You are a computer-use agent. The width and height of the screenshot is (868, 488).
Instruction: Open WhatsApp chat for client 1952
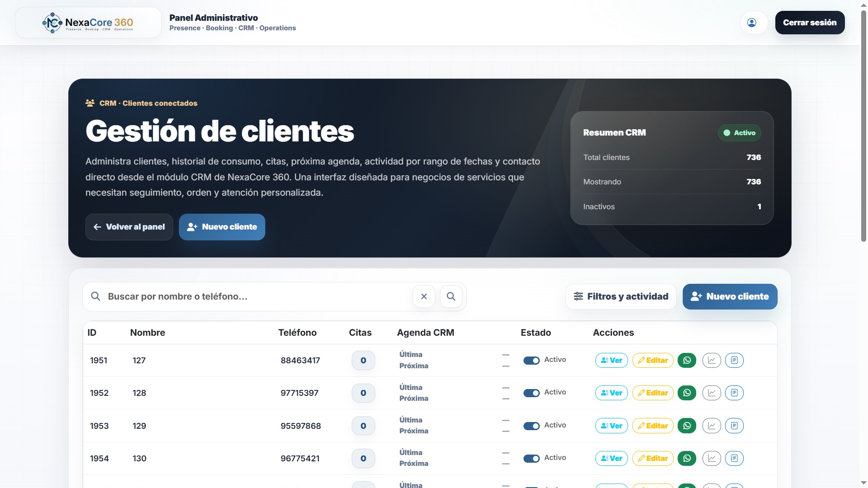pos(687,393)
